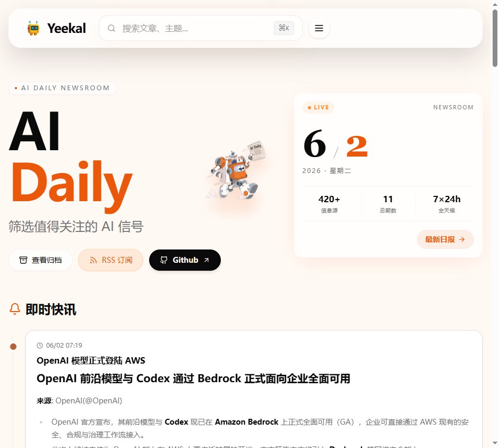This screenshot has height=448, width=499.
Task: Click the bell icon beside 即时快讯
Action: pyautogui.click(x=15, y=309)
